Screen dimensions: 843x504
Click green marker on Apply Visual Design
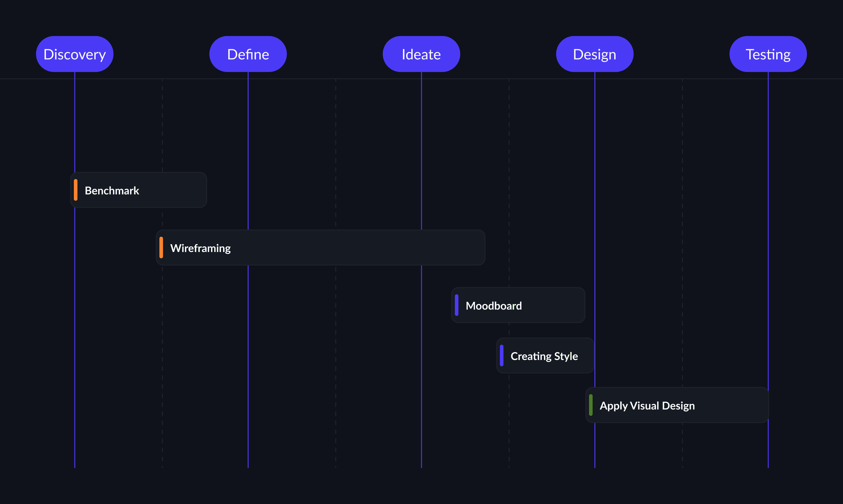click(x=591, y=405)
